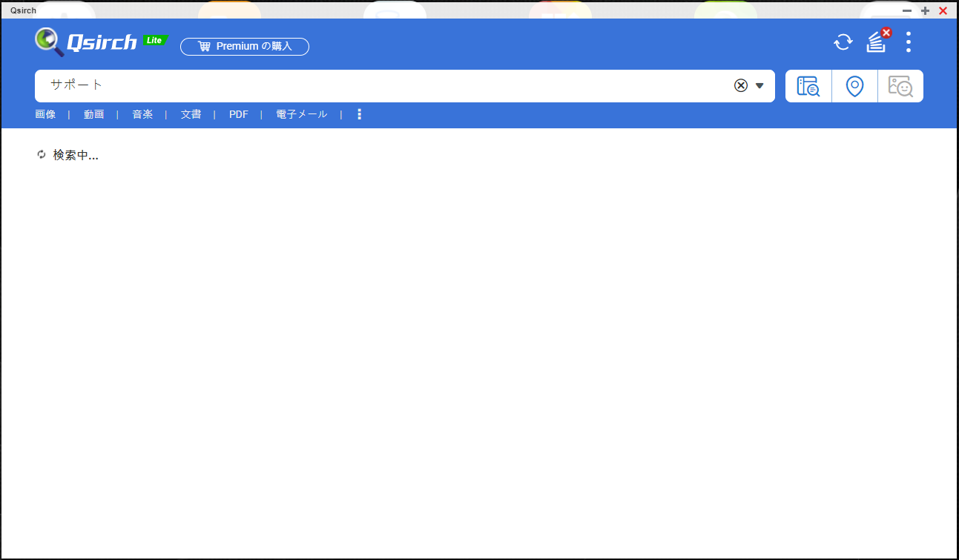Expand more file type filters
The height and width of the screenshot is (560, 959).
(x=360, y=114)
